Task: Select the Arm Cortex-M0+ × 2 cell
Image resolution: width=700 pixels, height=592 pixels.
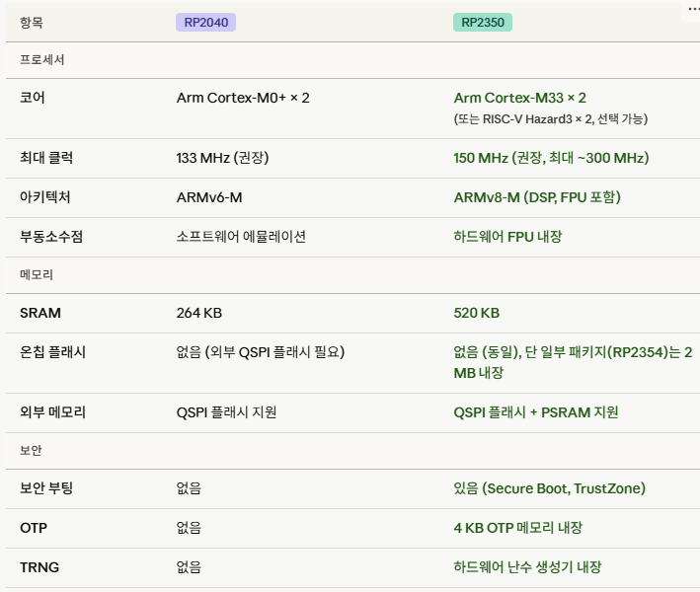Action: click(x=243, y=98)
